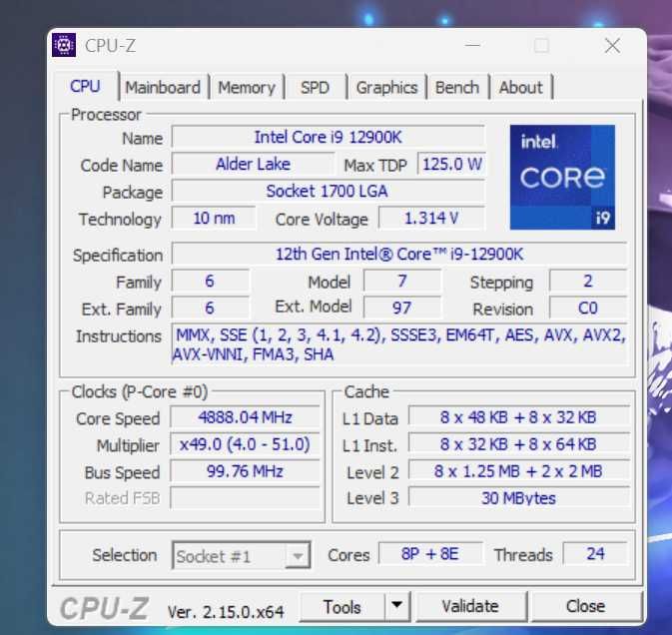The height and width of the screenshot is (635, 672).
Task: Click the Code Name value 'Alder Lake'
Action: 253,164
